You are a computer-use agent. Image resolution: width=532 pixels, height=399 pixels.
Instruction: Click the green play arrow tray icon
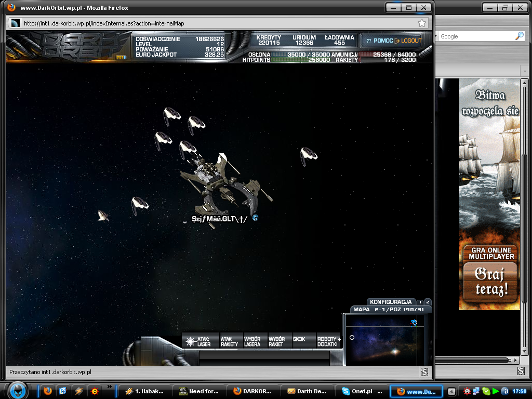495,391
